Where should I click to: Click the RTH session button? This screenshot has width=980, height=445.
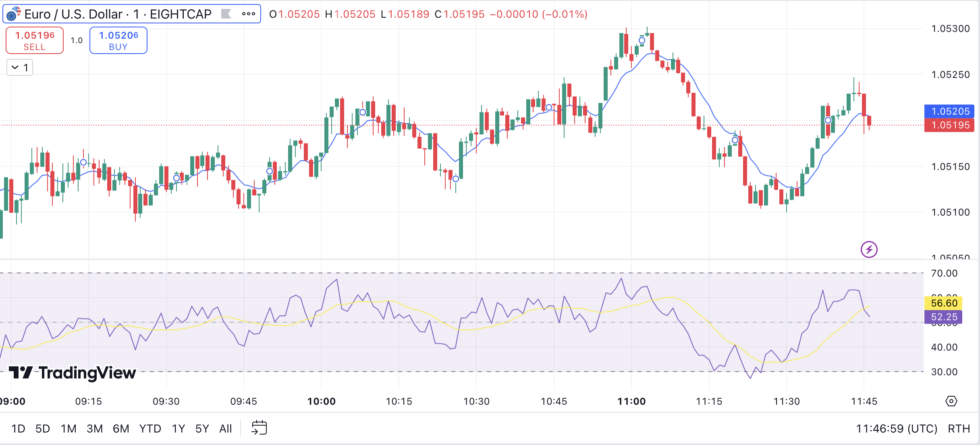[x=959, y=428]
